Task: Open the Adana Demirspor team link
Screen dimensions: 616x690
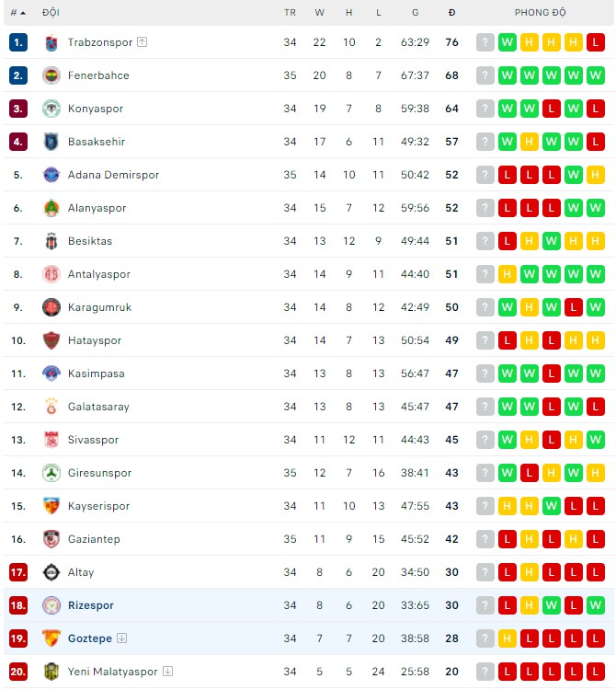Action: coord(113,175)
